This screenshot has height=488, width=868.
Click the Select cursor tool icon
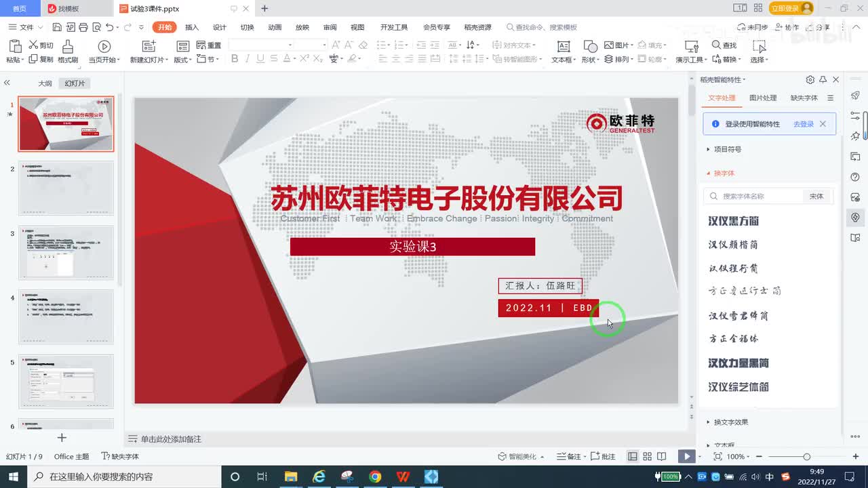click(759, 46)
